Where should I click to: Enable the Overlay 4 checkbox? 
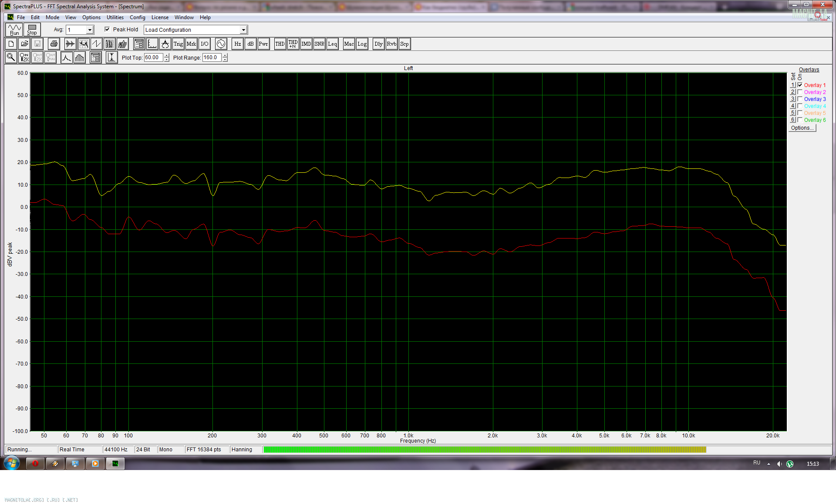(x=800, y=106)
